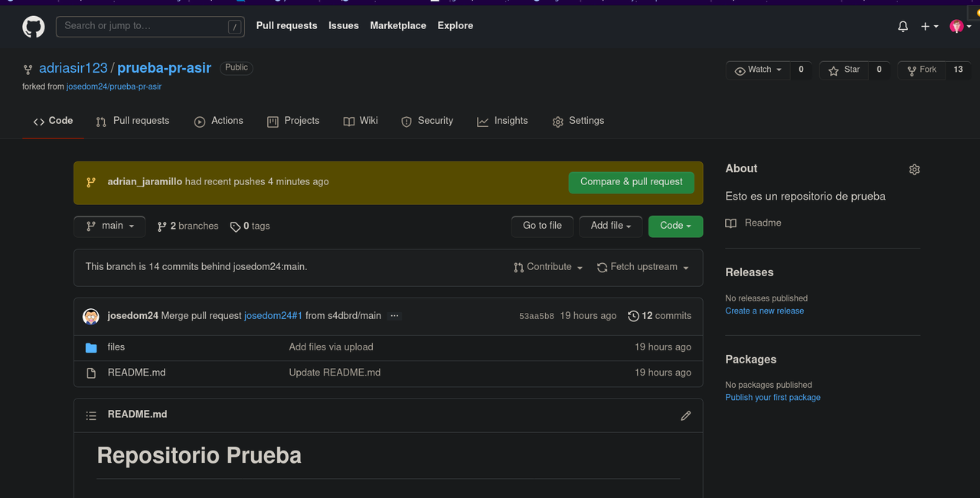This screenshot has height=498, width=980.
Task: Click the README.md header title
Action: (x=137, y=415)
